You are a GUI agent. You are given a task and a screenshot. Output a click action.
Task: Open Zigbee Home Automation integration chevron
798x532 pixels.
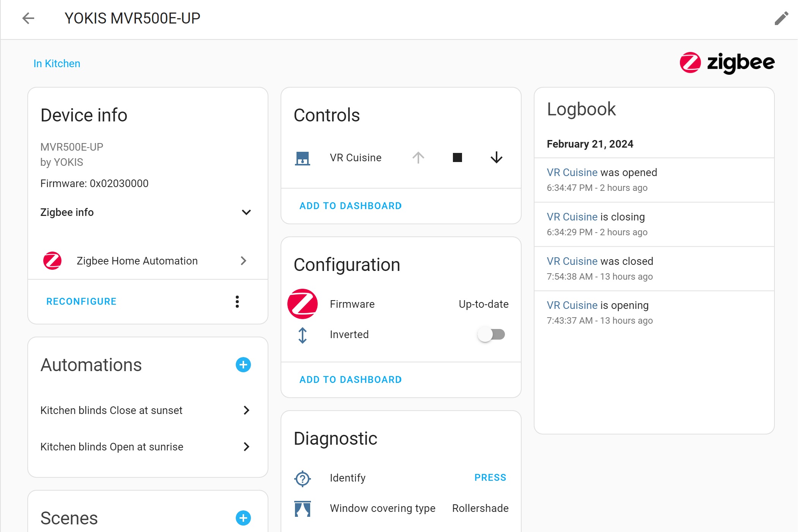pos(244,261)
